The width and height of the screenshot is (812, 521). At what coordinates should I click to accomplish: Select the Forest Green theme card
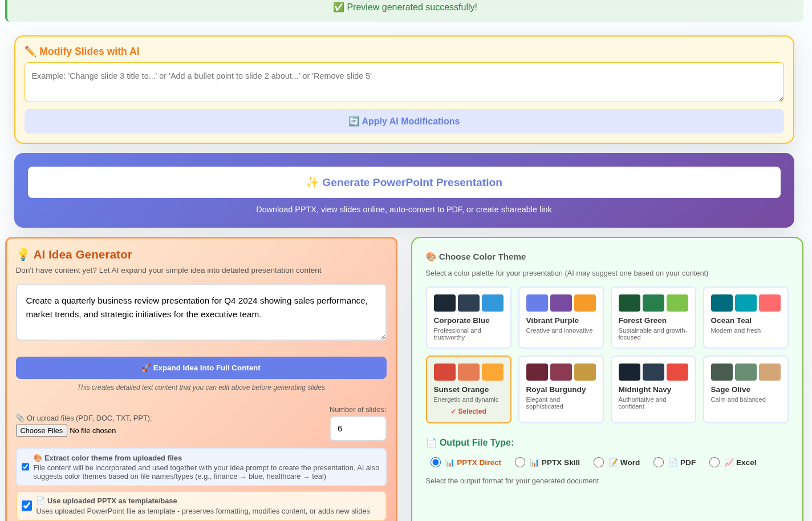tap(653, 317)
